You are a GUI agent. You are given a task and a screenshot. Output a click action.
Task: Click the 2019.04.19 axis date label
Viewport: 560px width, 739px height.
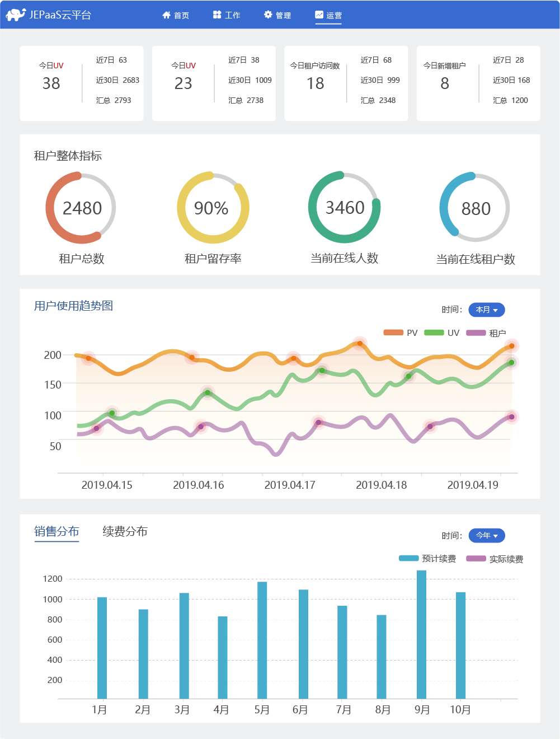pyautogui.click(x=473, y=485)
